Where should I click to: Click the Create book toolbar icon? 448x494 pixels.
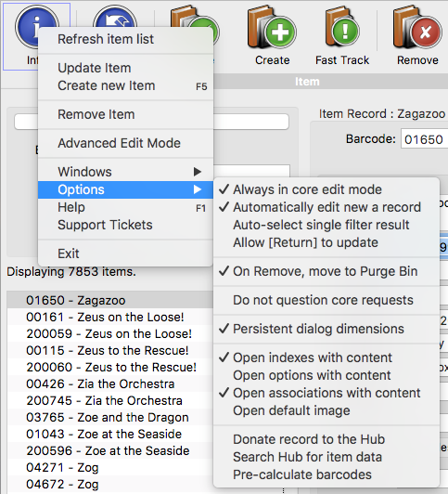coord(272,29)
